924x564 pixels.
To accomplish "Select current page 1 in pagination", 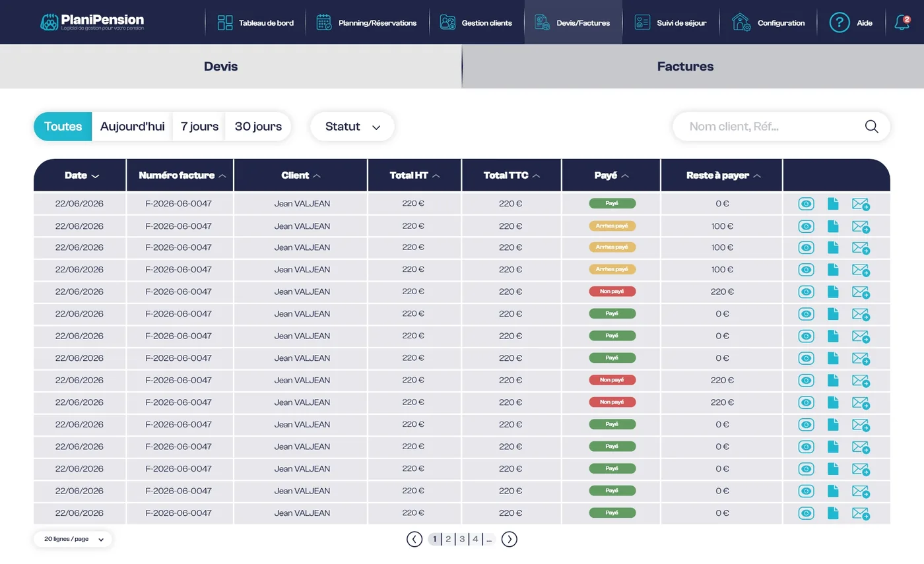I will (434, 539).
